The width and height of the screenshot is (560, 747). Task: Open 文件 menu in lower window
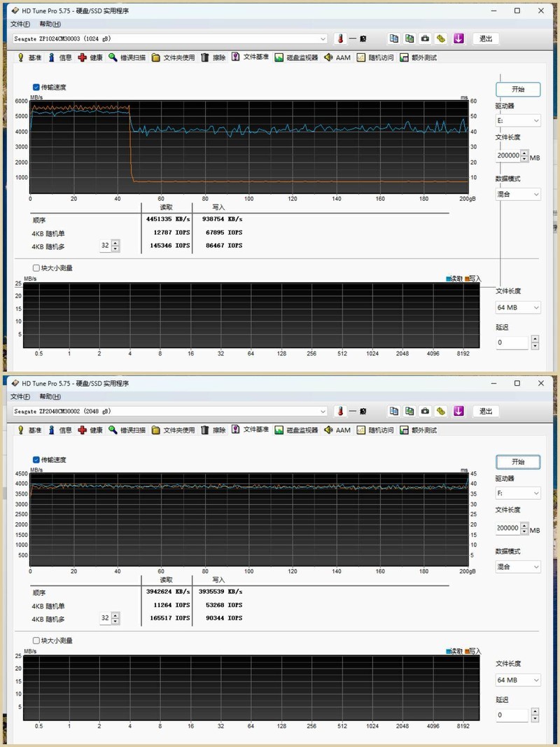click(x=20, y=396)
